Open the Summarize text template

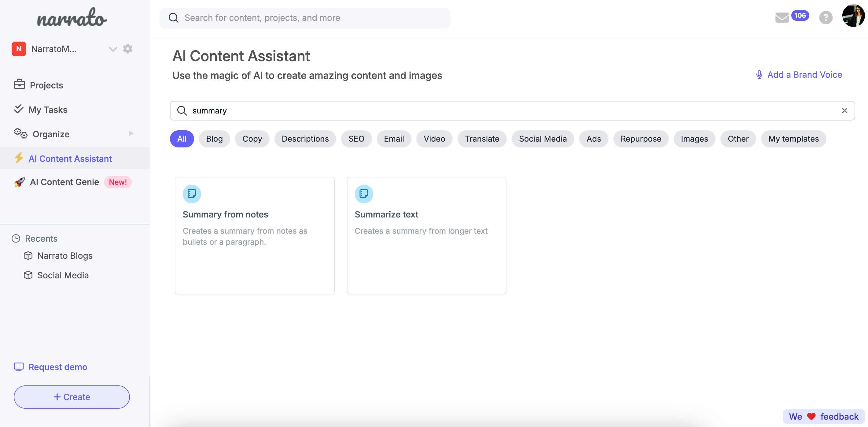coord(426,236)
